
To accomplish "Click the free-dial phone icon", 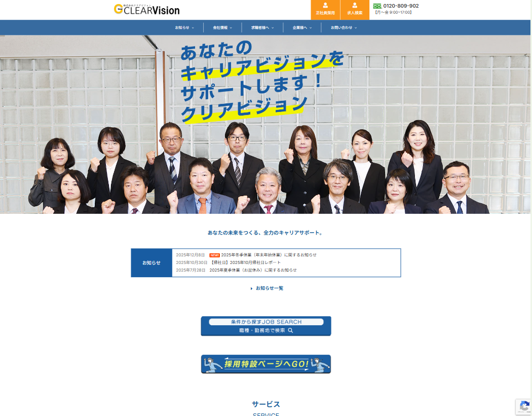I will 377,6.
